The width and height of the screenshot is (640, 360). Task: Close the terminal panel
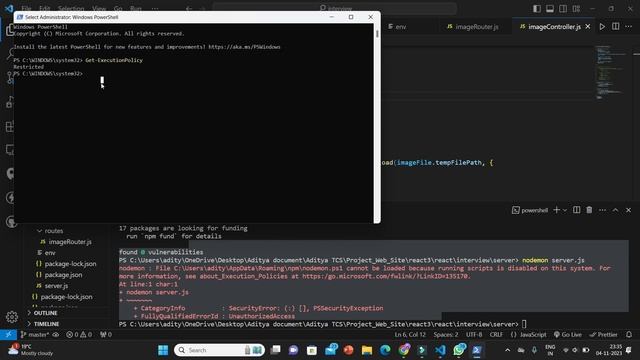coord(629,210)
